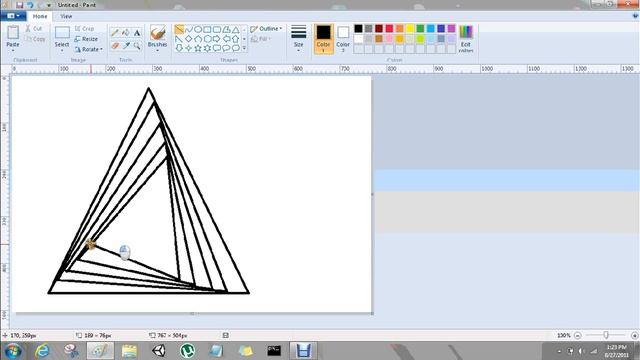Select the Five-point star shape

(x=198, y=48)
